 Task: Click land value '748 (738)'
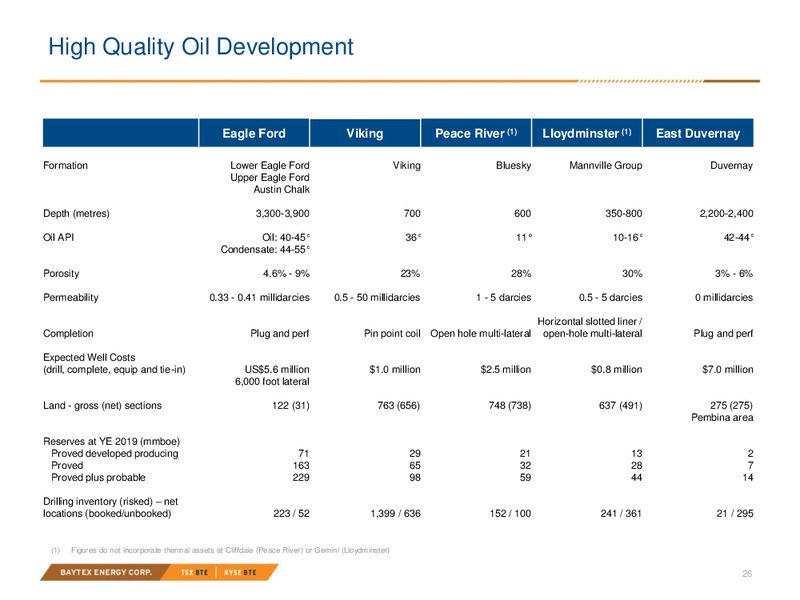[510, 405]
